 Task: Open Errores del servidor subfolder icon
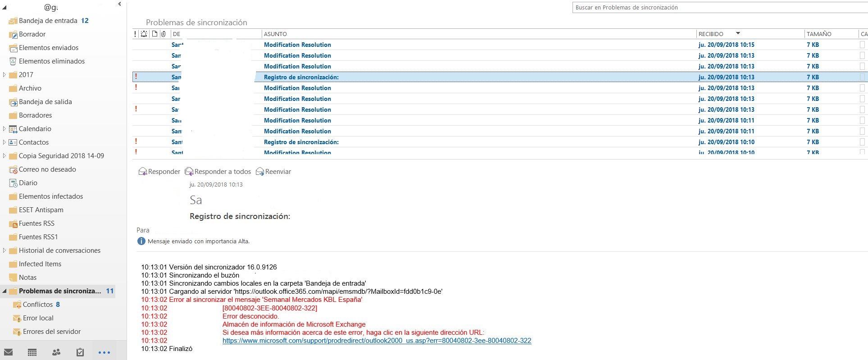coord(17,332)
